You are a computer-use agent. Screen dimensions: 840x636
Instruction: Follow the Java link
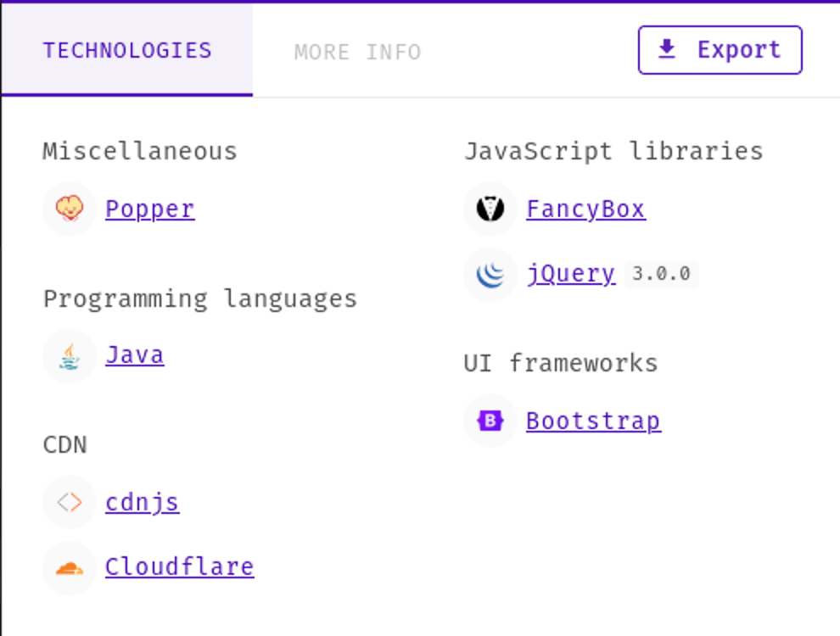tap(135, 355)
